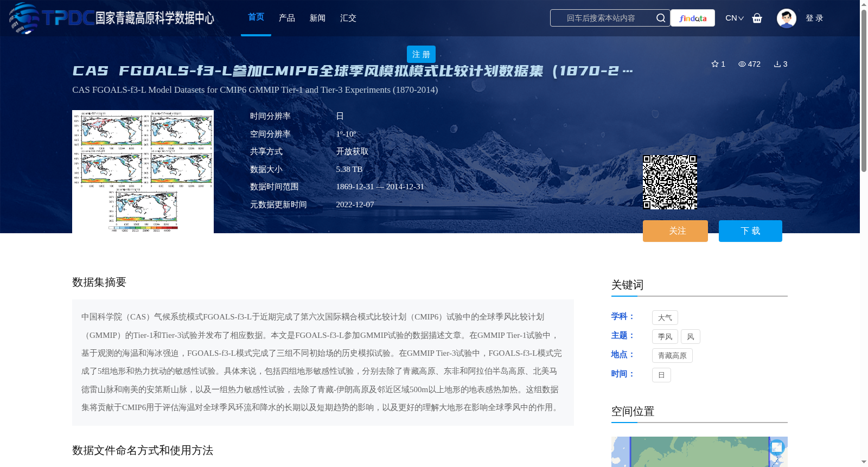Viewport: 868px width, 467px height.
Task: Click the user avatar icon
Action: 787,18
